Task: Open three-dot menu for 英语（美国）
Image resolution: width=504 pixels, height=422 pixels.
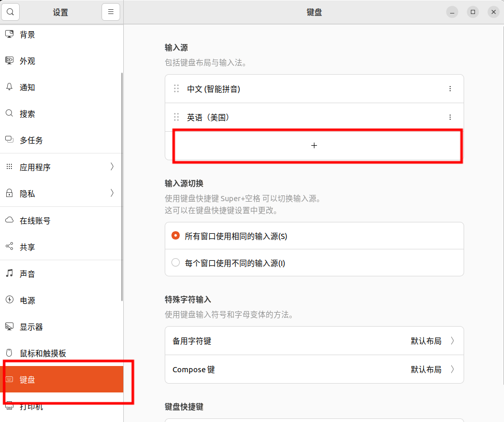Action: [450, 117]
